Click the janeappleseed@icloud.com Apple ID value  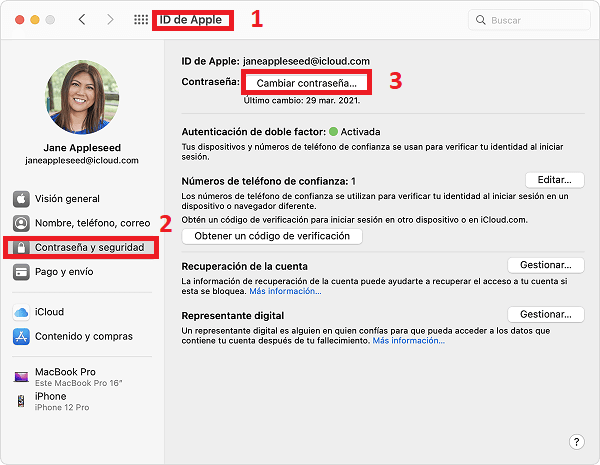pyautogui.click(x=306, y=61)
